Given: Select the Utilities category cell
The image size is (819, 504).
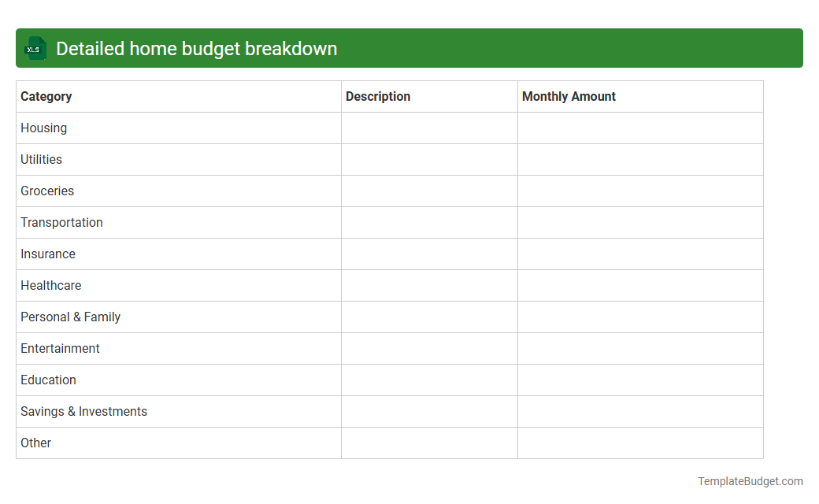Looking at the screenshot, I should pyautogui.click(x=41, y=159).
